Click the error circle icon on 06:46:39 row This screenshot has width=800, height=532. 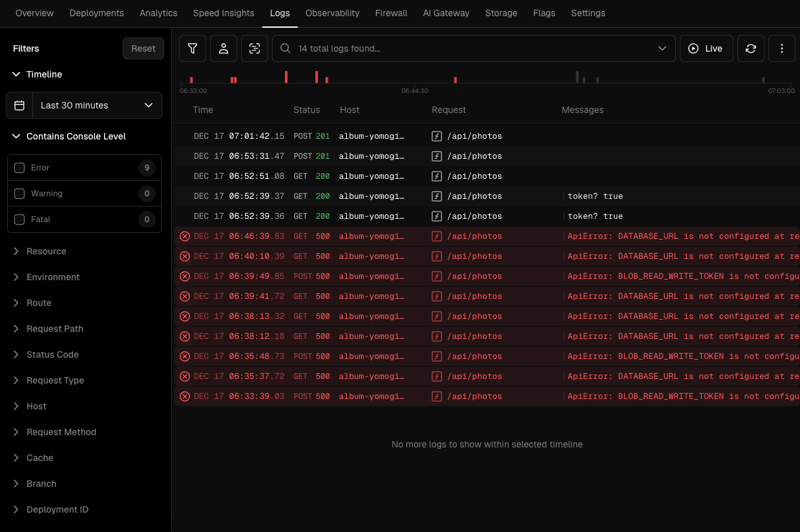[x=185, y=236]
